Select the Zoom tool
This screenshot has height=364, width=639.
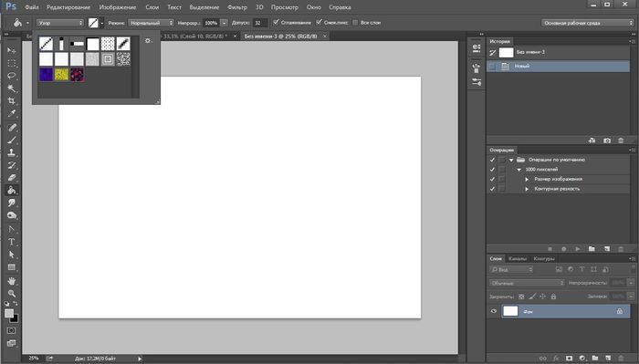point(11,293)
